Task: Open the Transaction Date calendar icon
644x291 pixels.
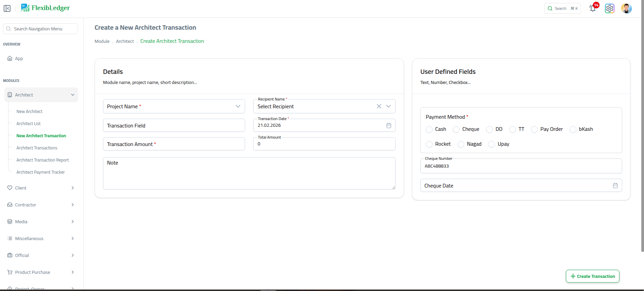Action: point(388,125)
